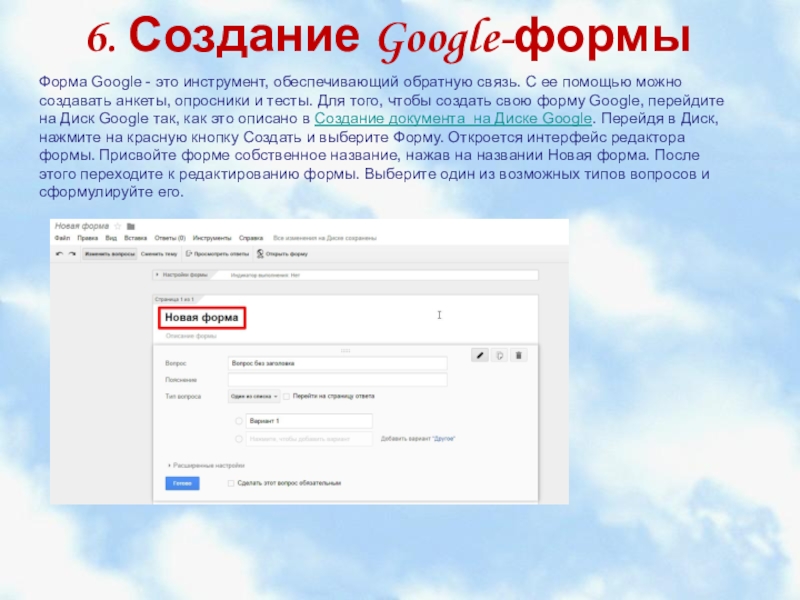Click the Сменить тему button

pos(159,254)
